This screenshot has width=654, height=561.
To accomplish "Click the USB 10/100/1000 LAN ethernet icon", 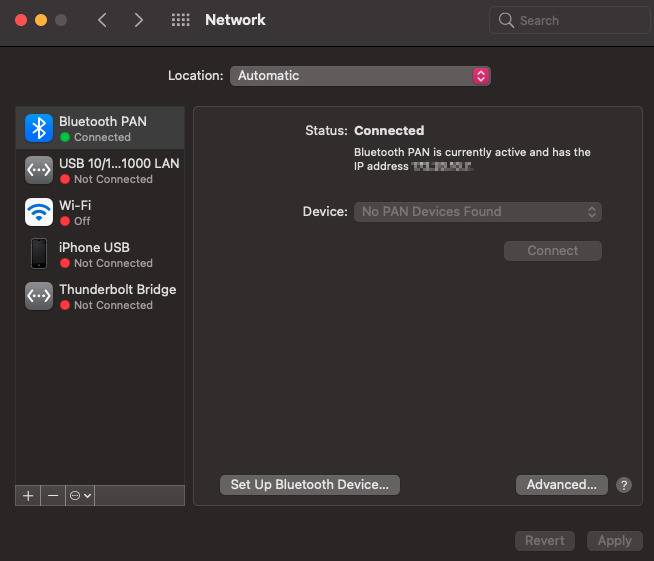I will 39,170.
